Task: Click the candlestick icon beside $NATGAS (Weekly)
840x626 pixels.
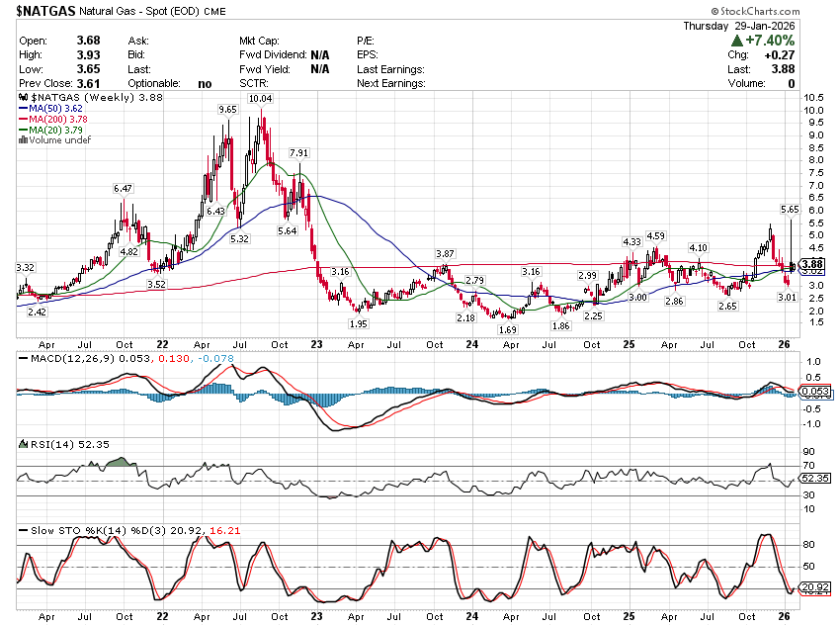Action: tap(25, 99)
